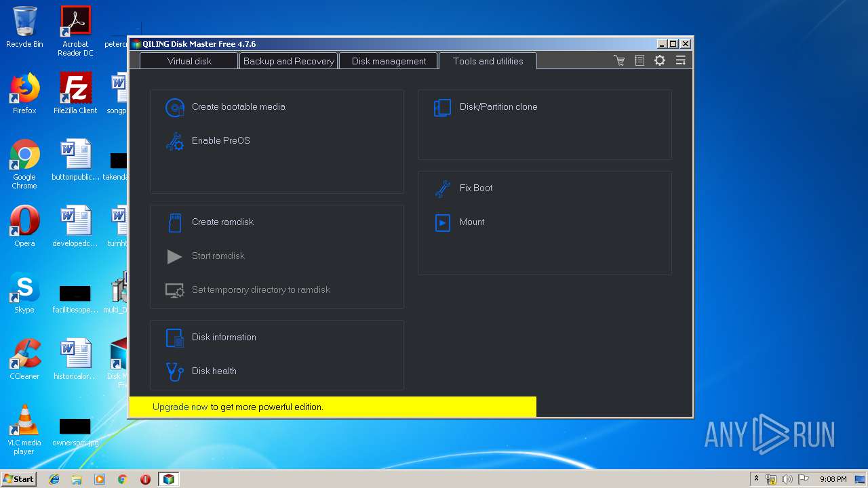Viewport: 868px width, 488px height.
Task: Click the Mount play-box icon
Action: [x=442, y=222]
